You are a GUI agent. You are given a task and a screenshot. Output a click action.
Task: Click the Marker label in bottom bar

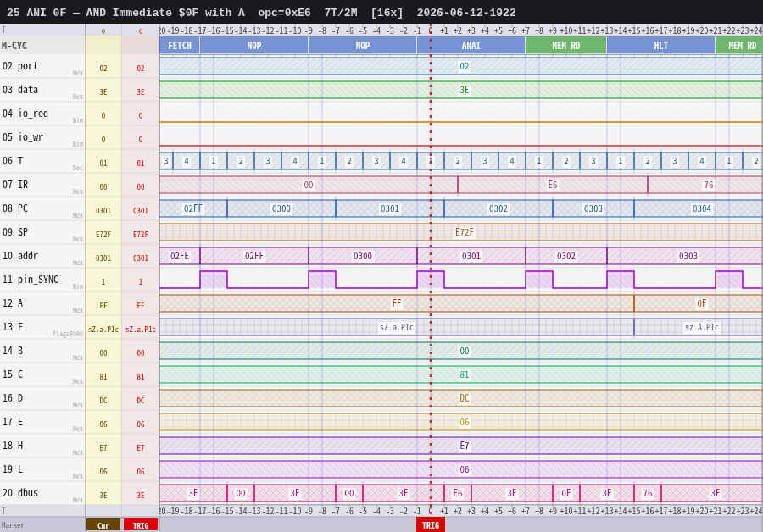pyautogui.click(x=13, y=525)
